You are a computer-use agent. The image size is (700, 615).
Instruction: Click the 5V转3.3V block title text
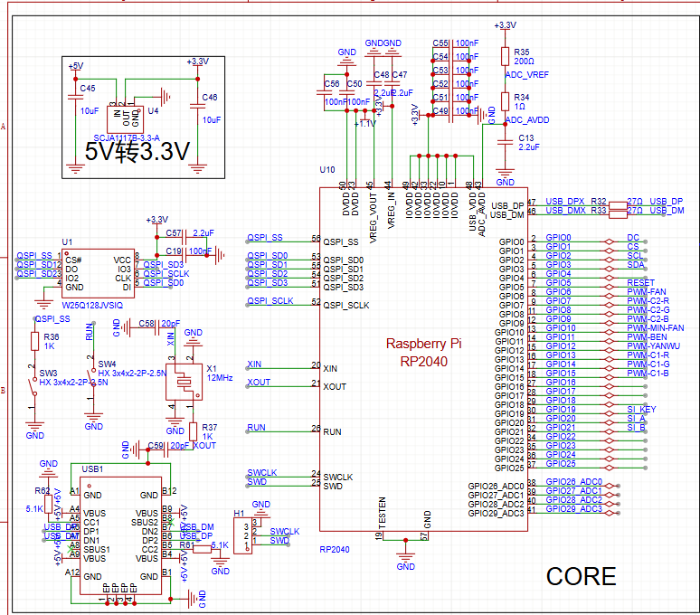(x=136, y=151)
